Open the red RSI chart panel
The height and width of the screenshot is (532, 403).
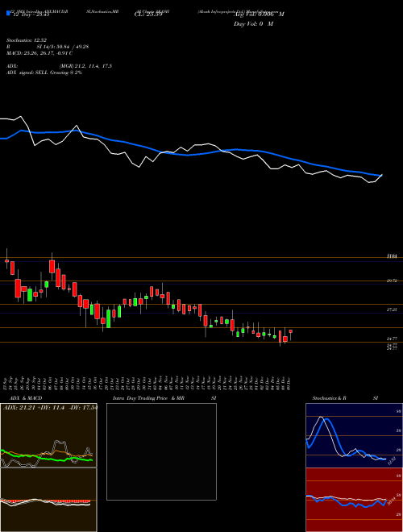tap(354, 500)
